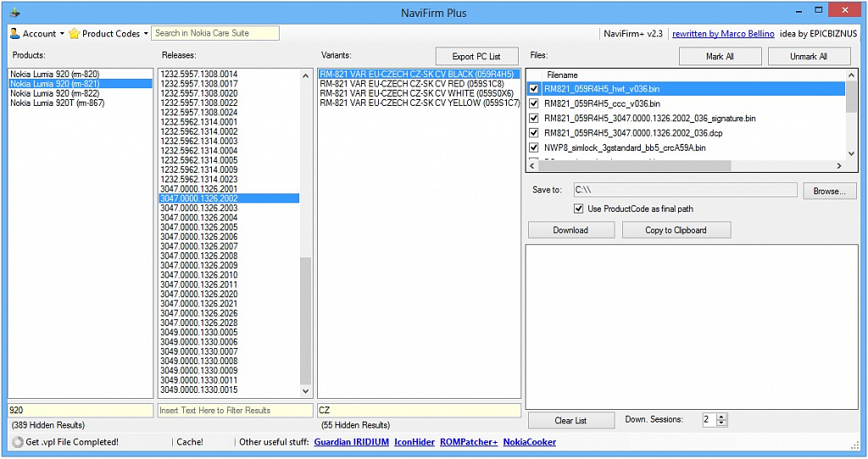Select release 1232.5957.1308.0014
The width and height of the screenshot is (868, 459).
229,75
